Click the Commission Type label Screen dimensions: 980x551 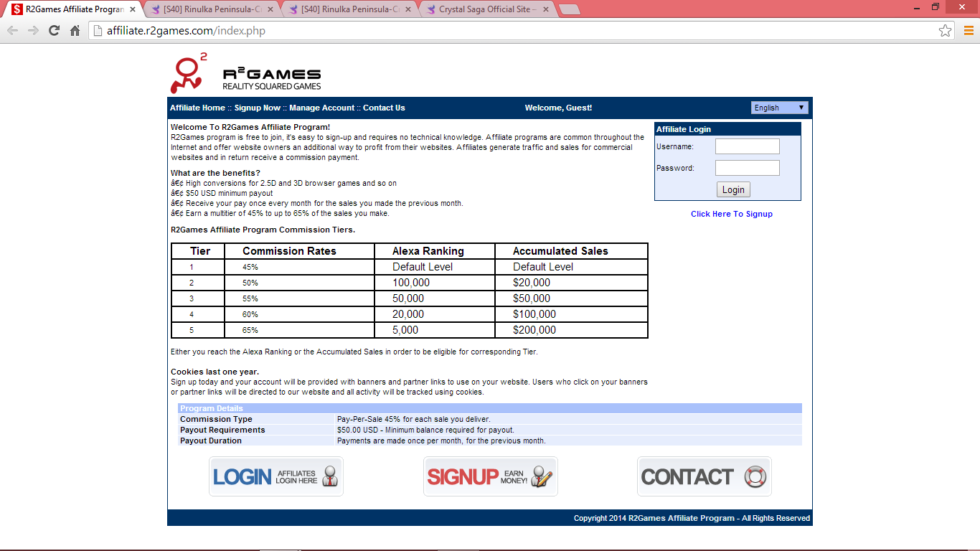pyautogui.click(x=216, y=419)
